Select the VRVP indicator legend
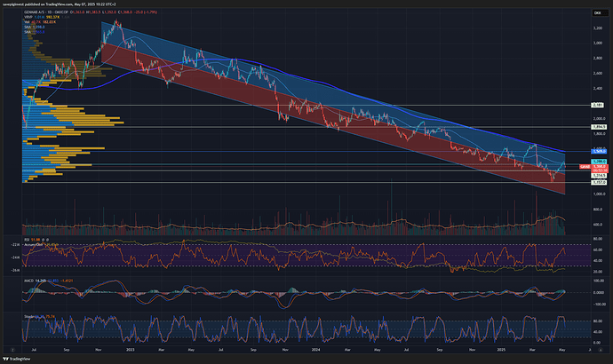 pos(28,17)
